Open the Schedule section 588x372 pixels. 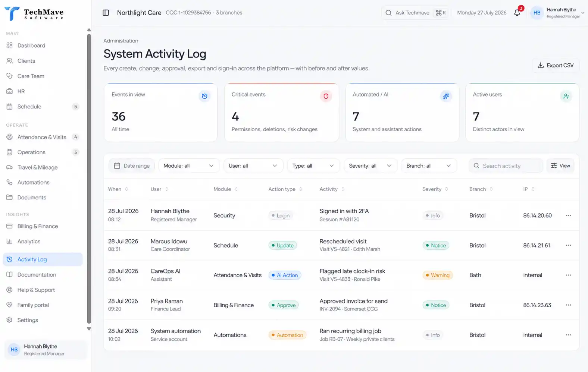coord(43,107)
